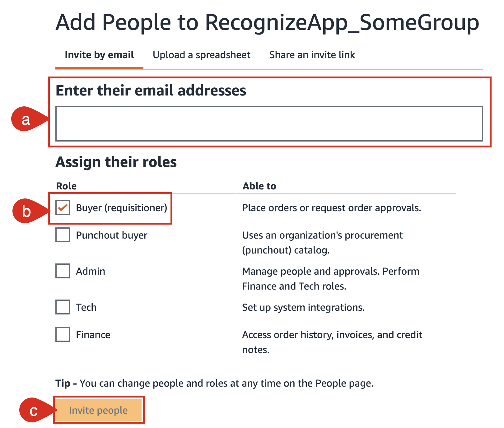504x428 pixels.
Task: Click the Tech role label
Action: [x=86, y=307]
